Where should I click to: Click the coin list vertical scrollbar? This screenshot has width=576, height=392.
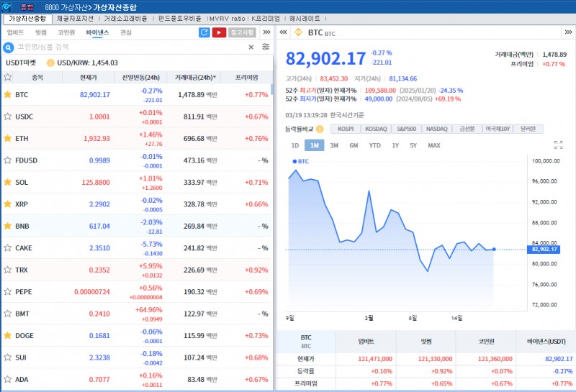click(x=272, y=89)
